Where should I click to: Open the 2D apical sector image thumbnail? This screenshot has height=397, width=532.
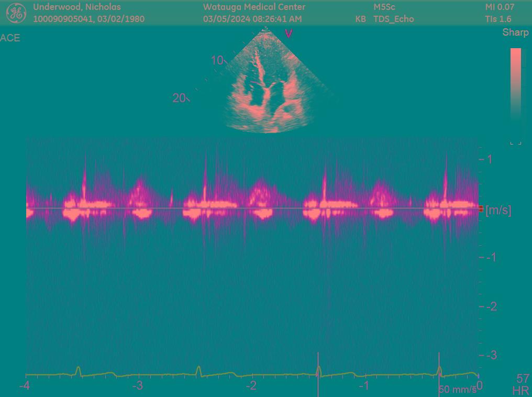pyautogui.click(x=270, y=84)
